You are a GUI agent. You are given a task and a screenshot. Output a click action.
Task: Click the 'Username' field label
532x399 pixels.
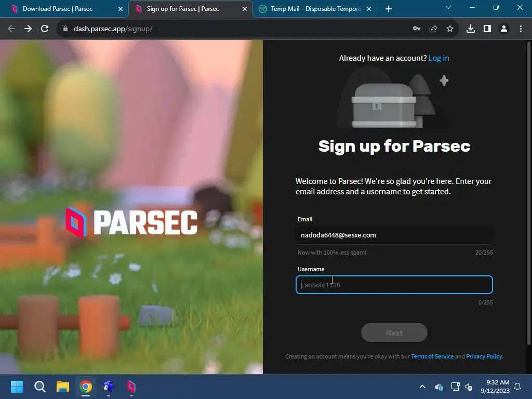coord(311,269)
